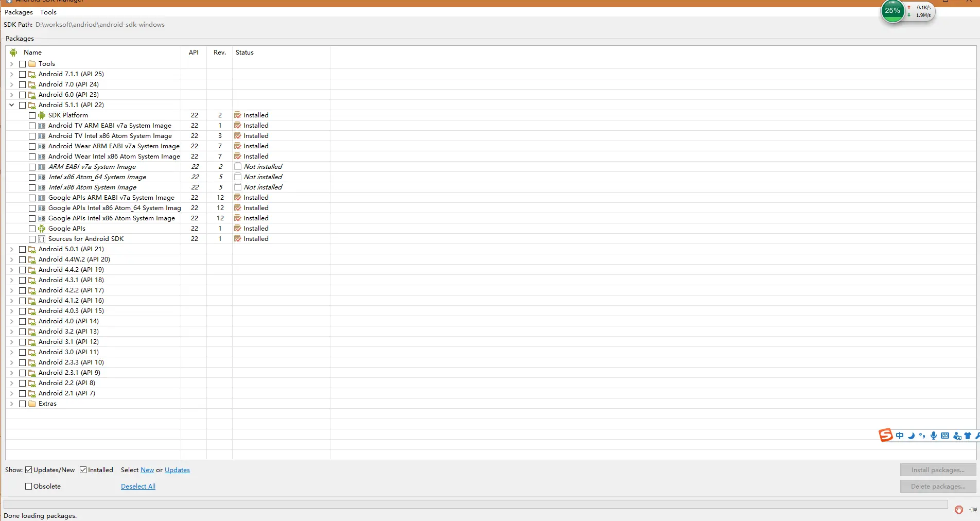Click the Android 2.1 (API 7) folder icon
The width and height of the screenshot is (980, 521).
tap(32, 393)
